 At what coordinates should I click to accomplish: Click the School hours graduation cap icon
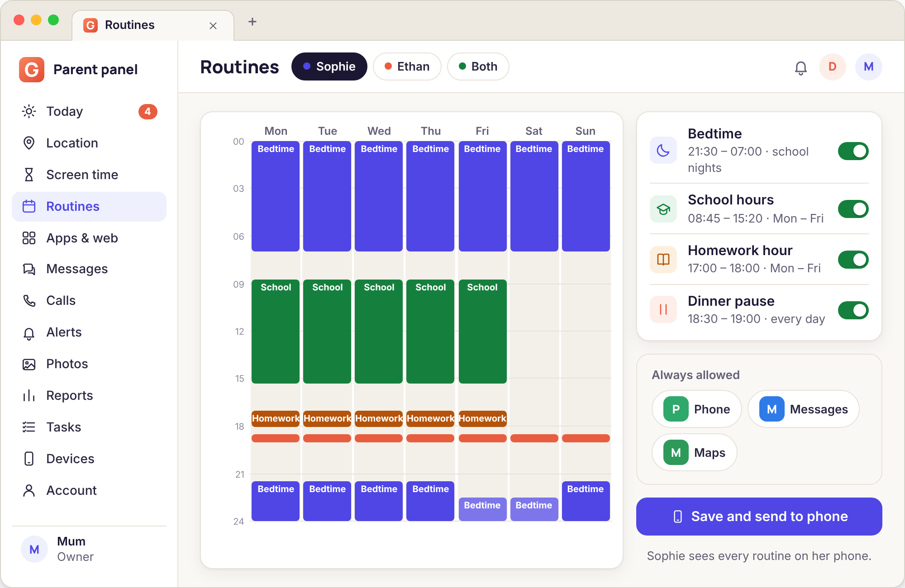[663, 209]
